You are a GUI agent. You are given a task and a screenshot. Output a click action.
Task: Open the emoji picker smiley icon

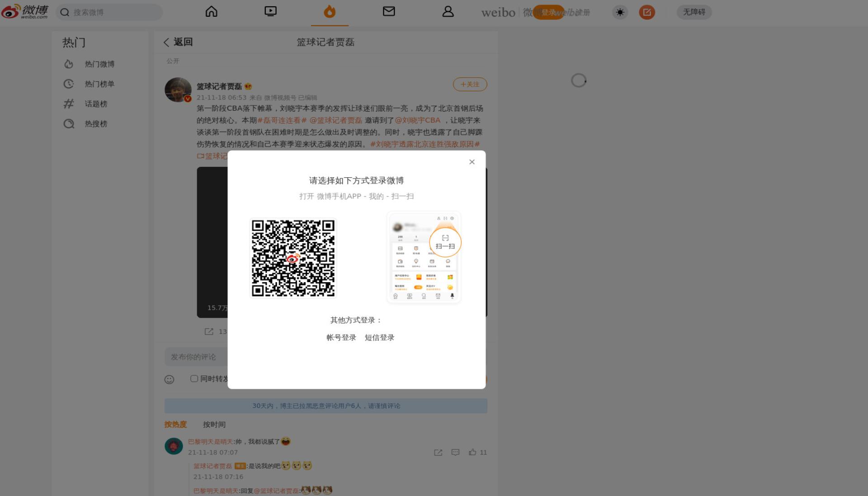[x=169, y=379]
